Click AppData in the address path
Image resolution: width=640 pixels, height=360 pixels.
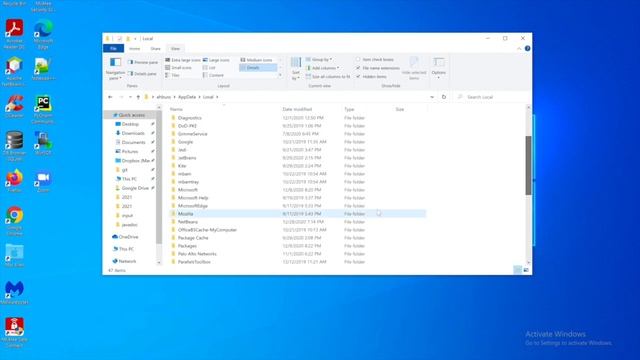tap(187, 97)
